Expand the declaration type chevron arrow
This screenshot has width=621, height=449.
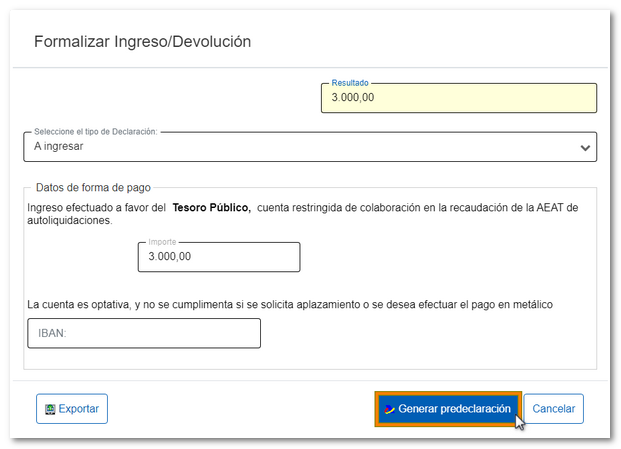(585, 147)
